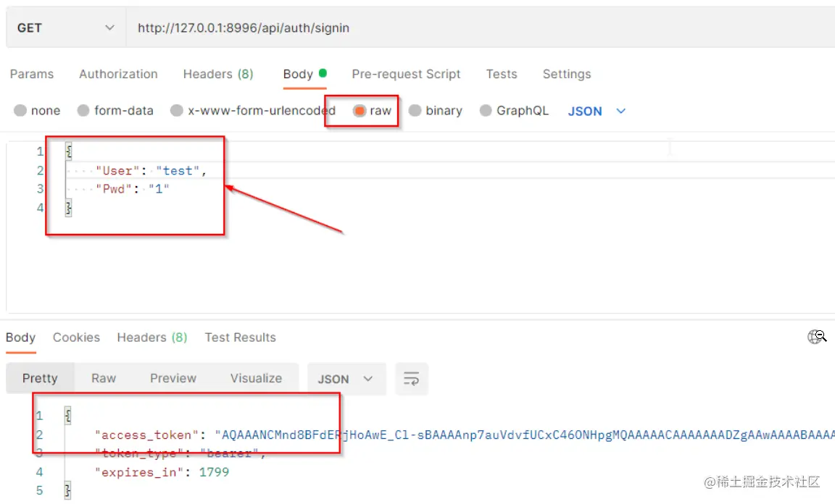Open the response Cookies tab
The image size is (835, 504).
click(x=76, y=337)
